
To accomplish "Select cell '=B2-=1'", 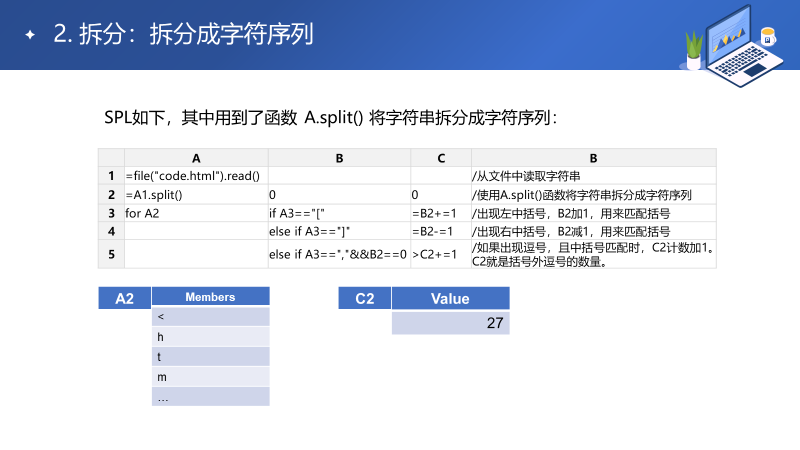I will coord(441,232).
